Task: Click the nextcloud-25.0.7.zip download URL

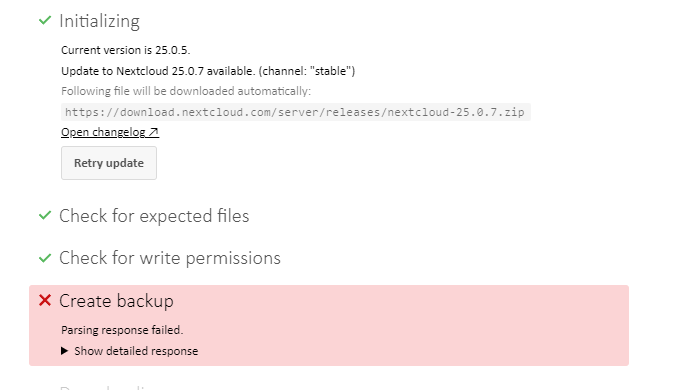Action: click(x=295, y=112)
